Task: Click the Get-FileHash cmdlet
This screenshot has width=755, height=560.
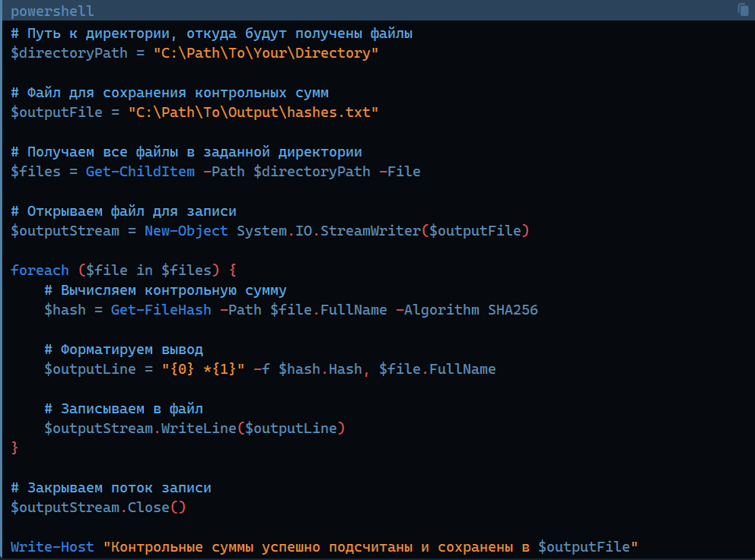Action: 161,310
